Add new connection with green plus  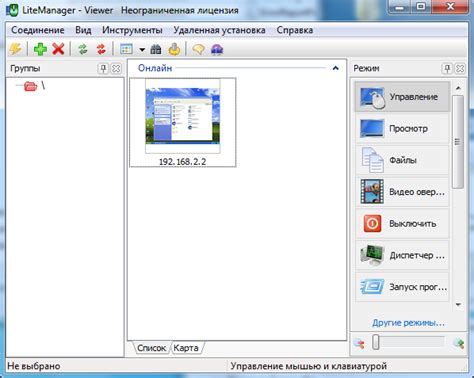click(40, 49)
